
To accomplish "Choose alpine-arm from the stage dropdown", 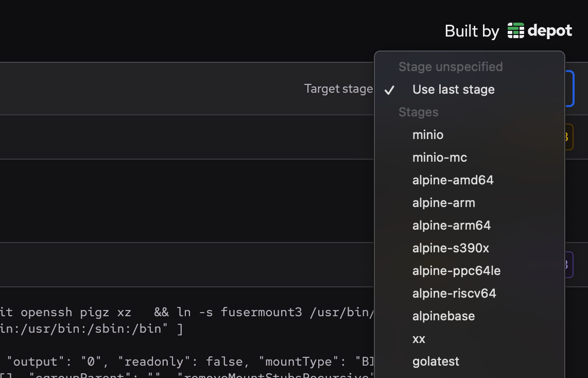I will 444,202.
